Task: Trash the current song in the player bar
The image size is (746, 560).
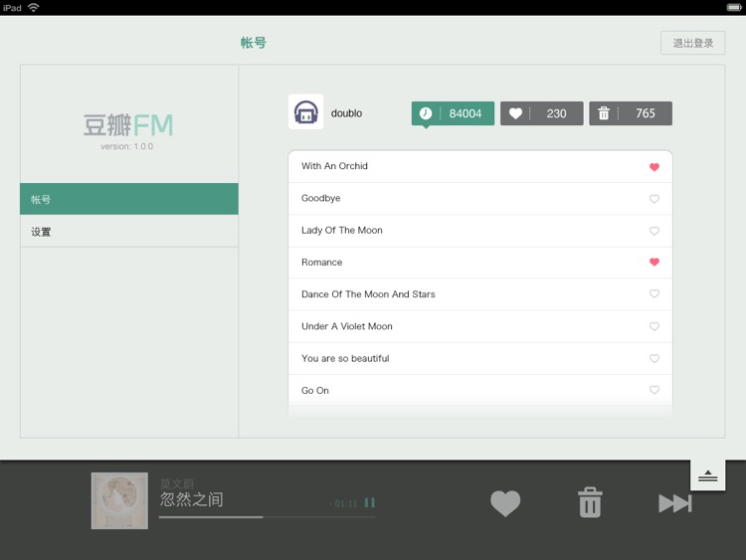Action: tap(590, 502)
